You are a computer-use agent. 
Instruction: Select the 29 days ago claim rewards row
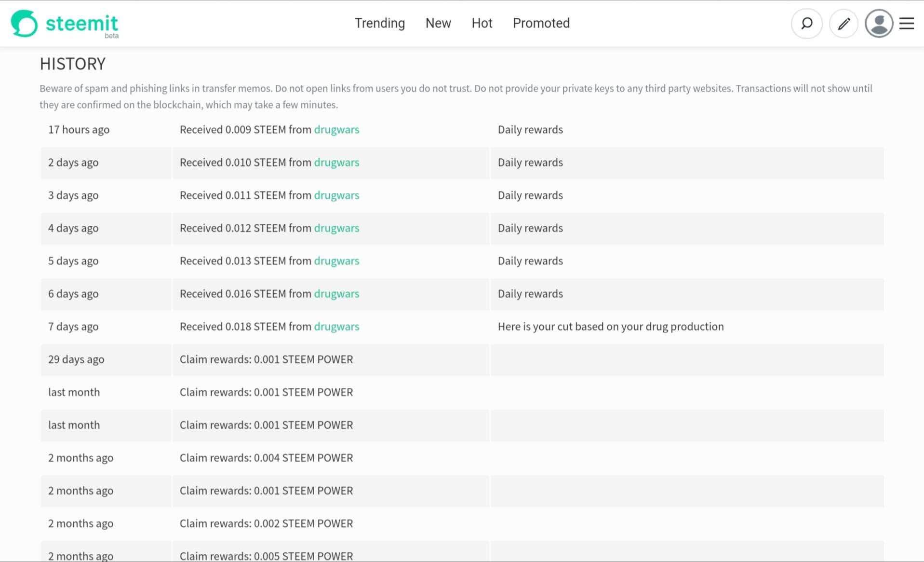266,359
